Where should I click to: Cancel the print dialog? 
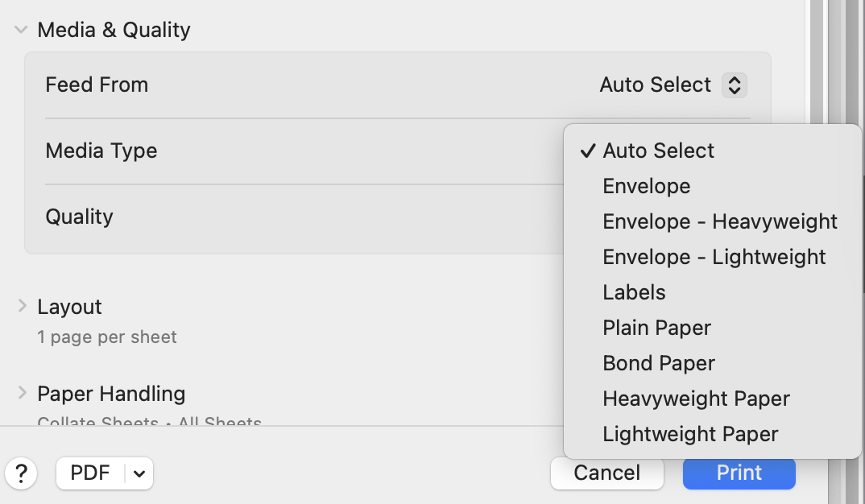[606, 473]
